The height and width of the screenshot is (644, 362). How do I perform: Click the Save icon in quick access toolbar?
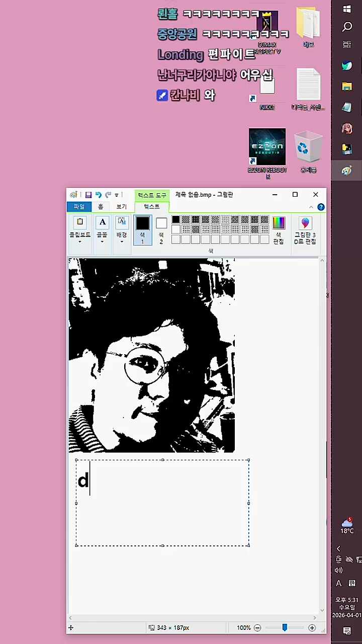point(88,195)
